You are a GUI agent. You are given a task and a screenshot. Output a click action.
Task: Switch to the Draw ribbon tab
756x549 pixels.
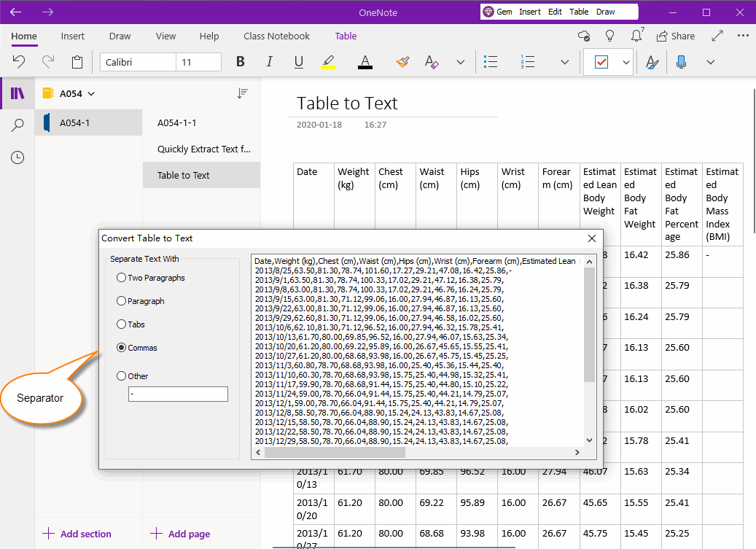120,36
